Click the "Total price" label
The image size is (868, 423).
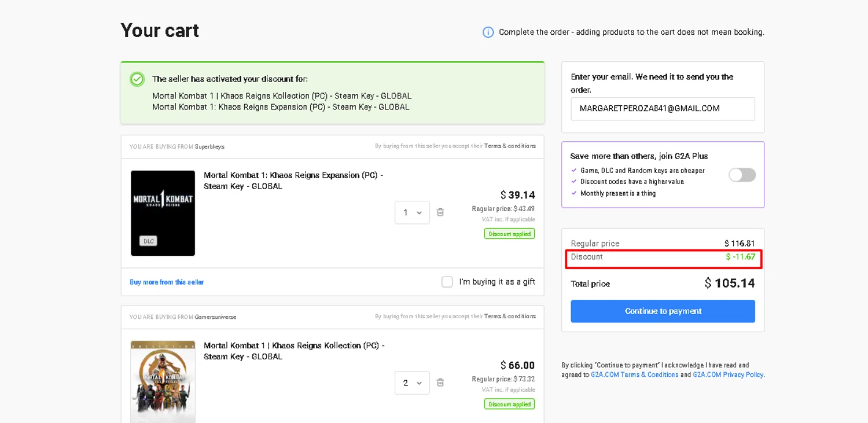590,284
